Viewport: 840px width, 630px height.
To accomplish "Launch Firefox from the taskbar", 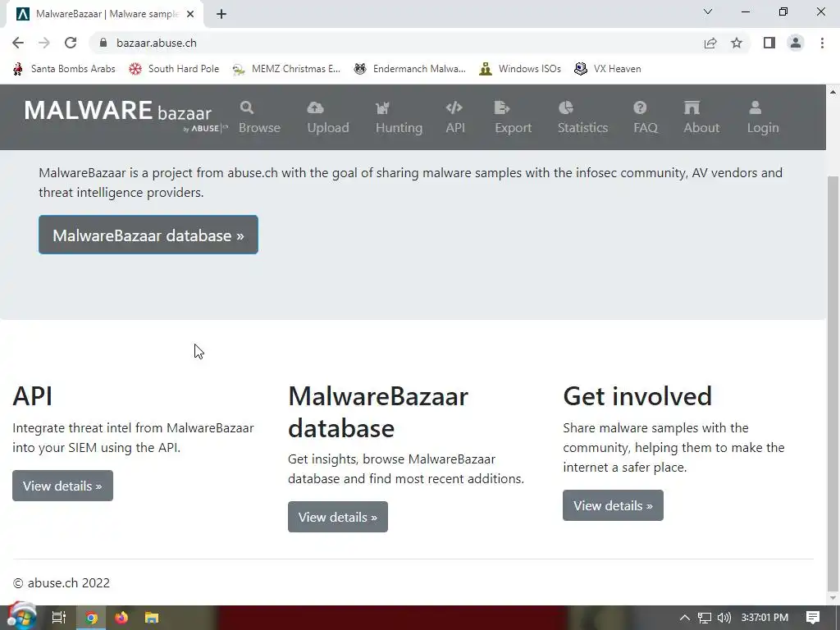I will (121, 618).
